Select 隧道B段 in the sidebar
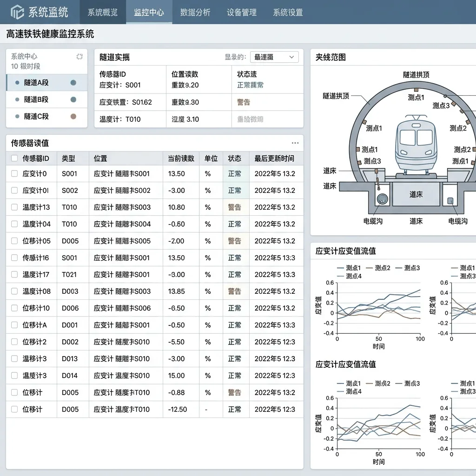 click(x=47, y=99)
